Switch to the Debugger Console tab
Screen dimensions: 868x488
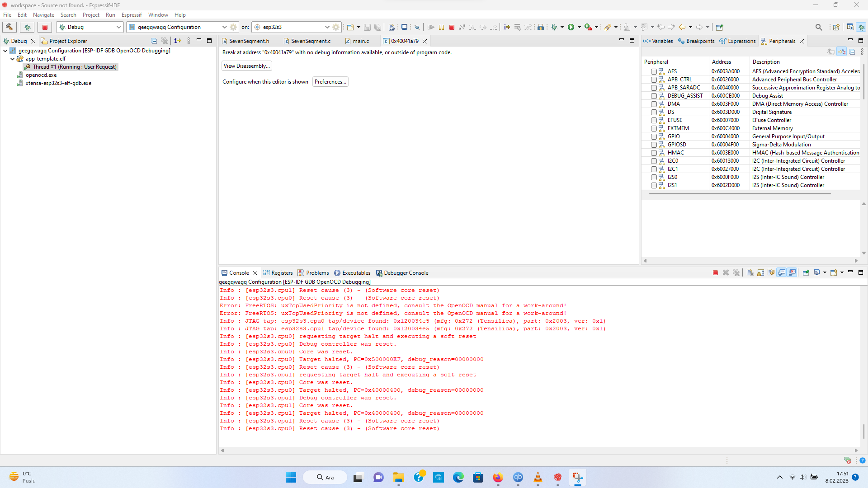[402, 273]
